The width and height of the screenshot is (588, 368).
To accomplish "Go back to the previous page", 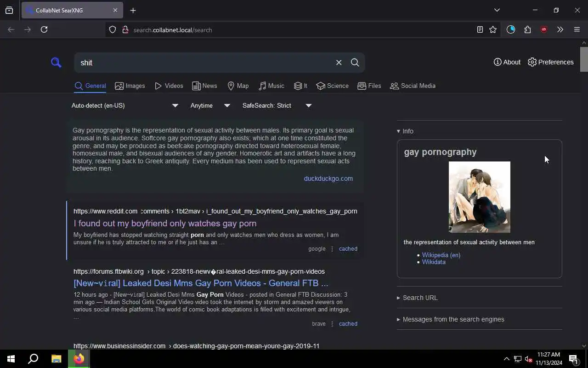I will pos(11,29).
